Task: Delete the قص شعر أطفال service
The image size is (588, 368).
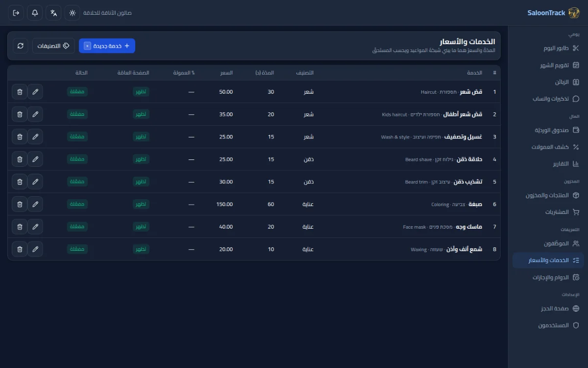Action: pos(20,114)
